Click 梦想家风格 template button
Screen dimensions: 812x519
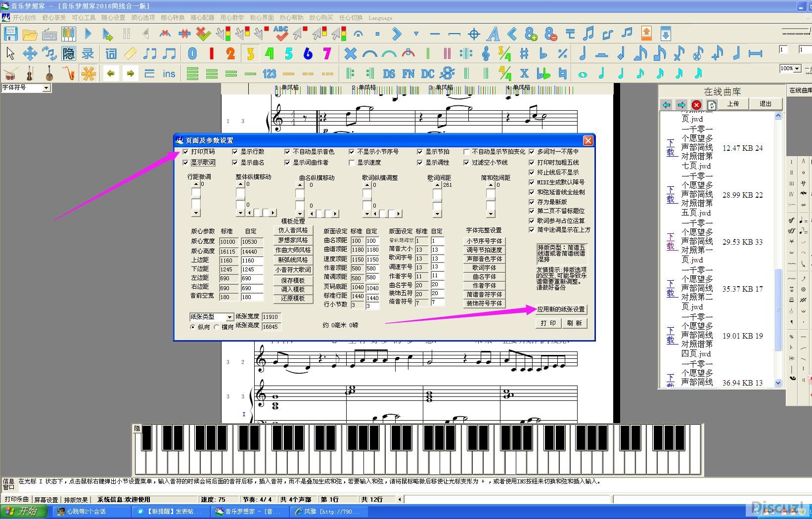pyautogui.click(x=293, y=240)
